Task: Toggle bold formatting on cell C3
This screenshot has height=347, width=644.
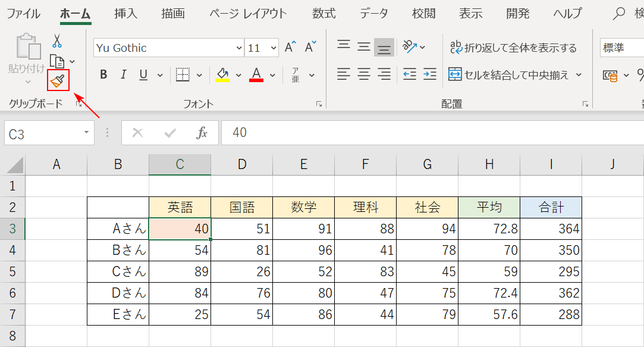Action: click(x=103, y=74)
